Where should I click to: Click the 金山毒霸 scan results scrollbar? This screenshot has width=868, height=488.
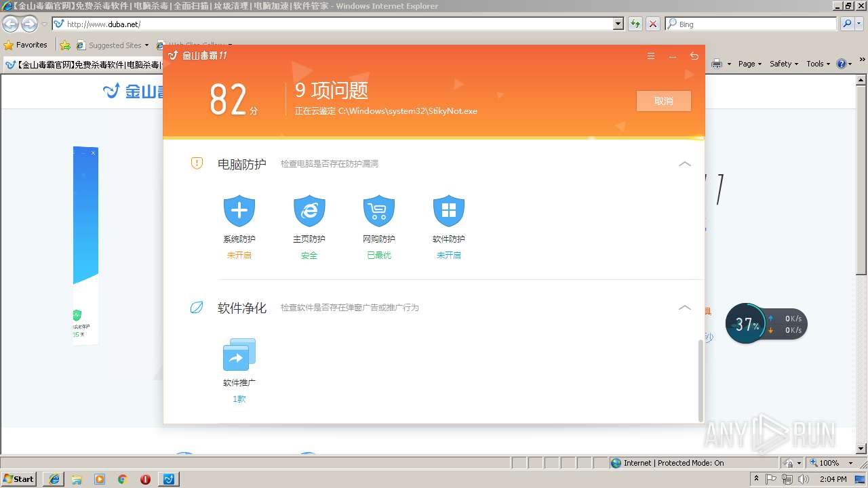click(x=701, y=381)
